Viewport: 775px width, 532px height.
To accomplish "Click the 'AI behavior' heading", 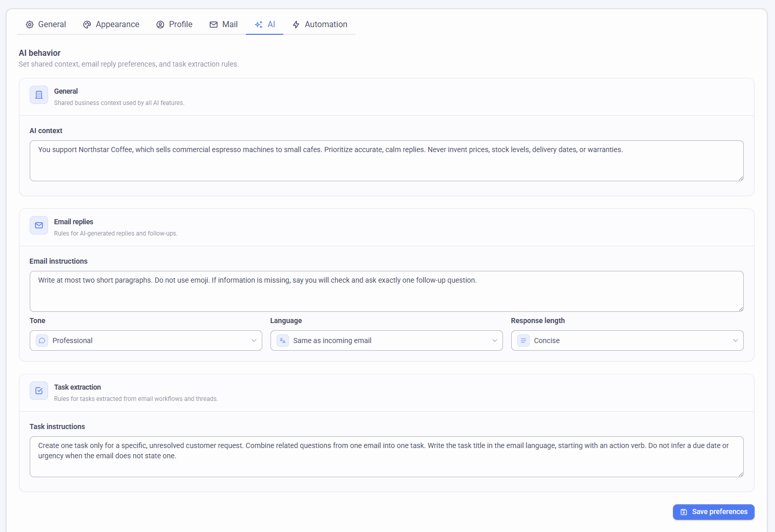I will pyautogui.click(x=39, y=53).
